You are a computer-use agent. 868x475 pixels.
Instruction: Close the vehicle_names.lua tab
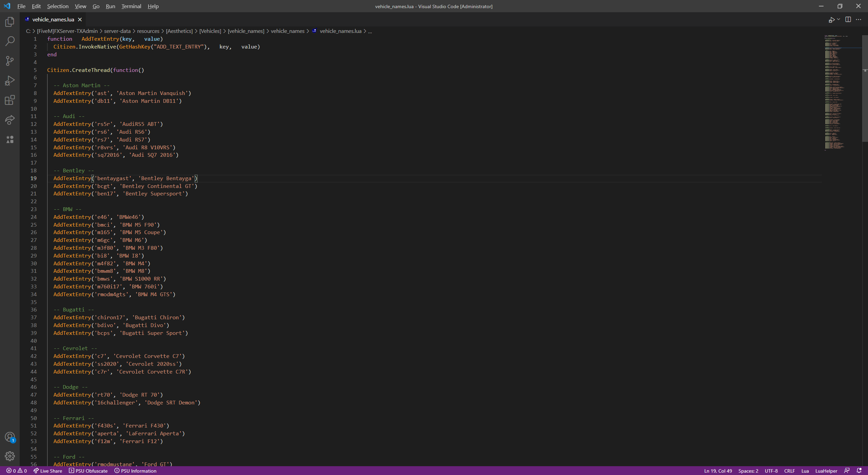click(x=80, y=19)
